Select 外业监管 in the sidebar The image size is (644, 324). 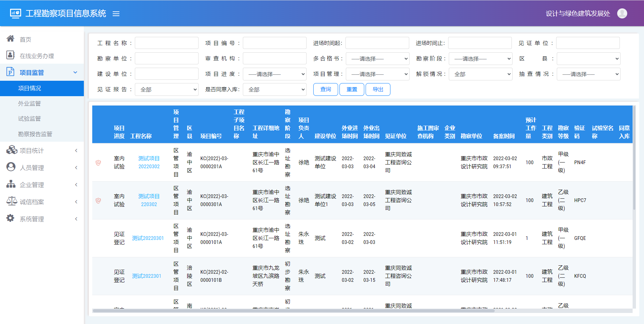point(30,104)
